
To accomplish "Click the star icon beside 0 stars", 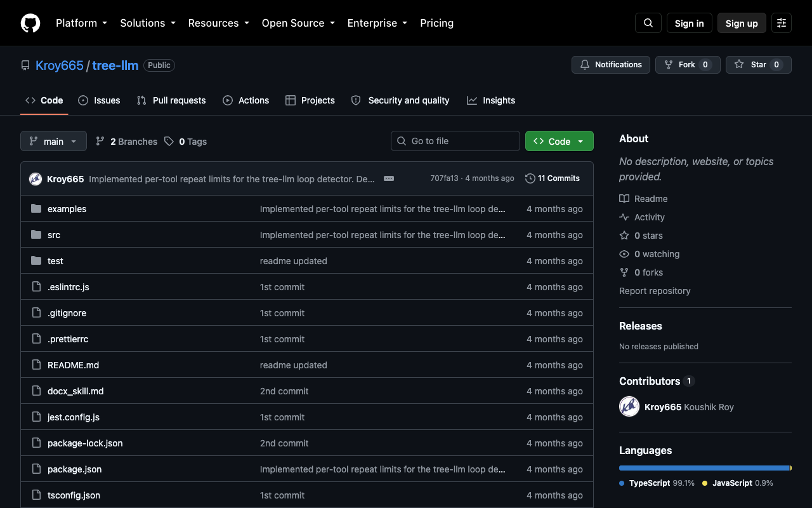I will (624, 236).
